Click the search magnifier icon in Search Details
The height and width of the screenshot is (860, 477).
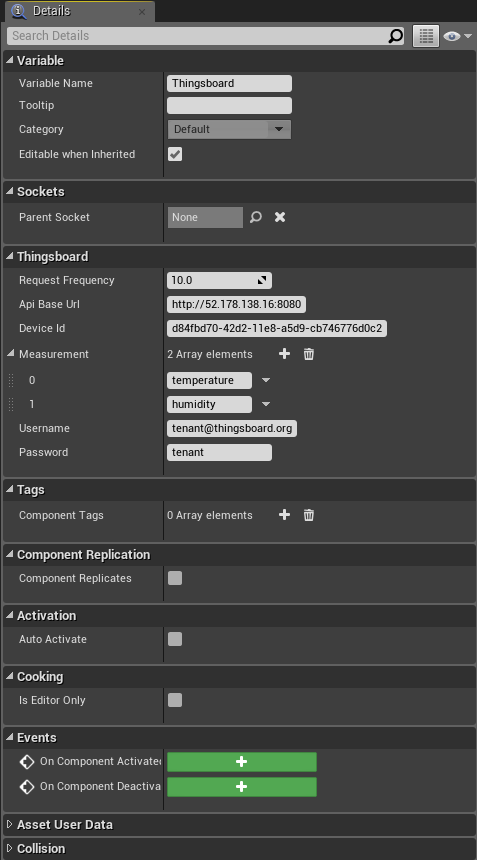pos(395,36)
